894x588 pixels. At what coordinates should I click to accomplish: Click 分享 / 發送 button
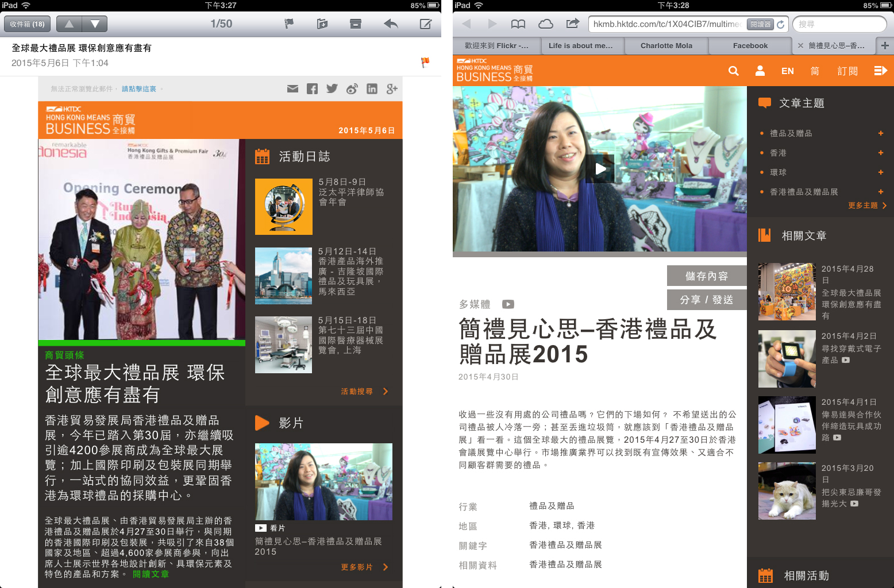(707, 300)
